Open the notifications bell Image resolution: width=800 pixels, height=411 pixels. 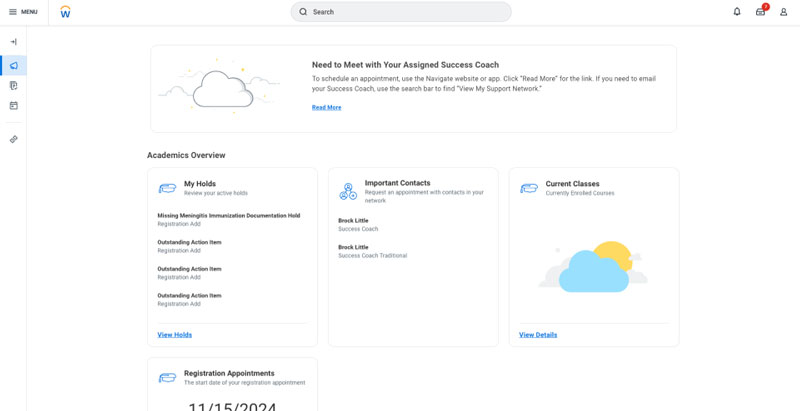click(737, 12)
